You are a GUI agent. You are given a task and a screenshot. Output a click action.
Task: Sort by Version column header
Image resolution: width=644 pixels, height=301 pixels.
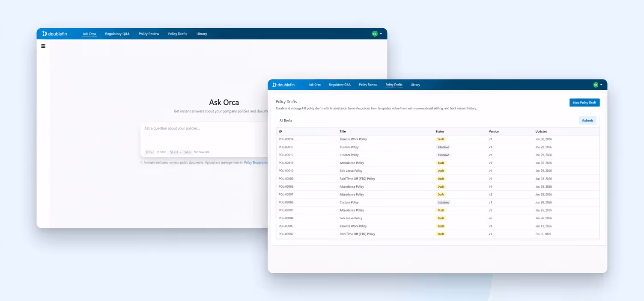[494, 131]
